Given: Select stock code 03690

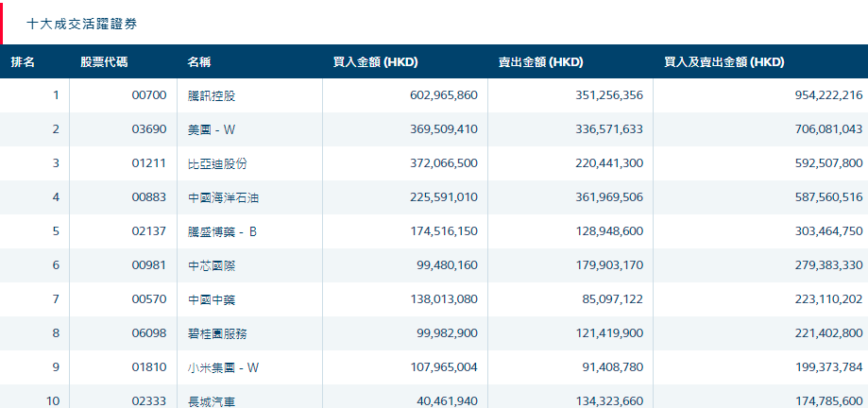Looking at the screenshot, I should (149, 129).
